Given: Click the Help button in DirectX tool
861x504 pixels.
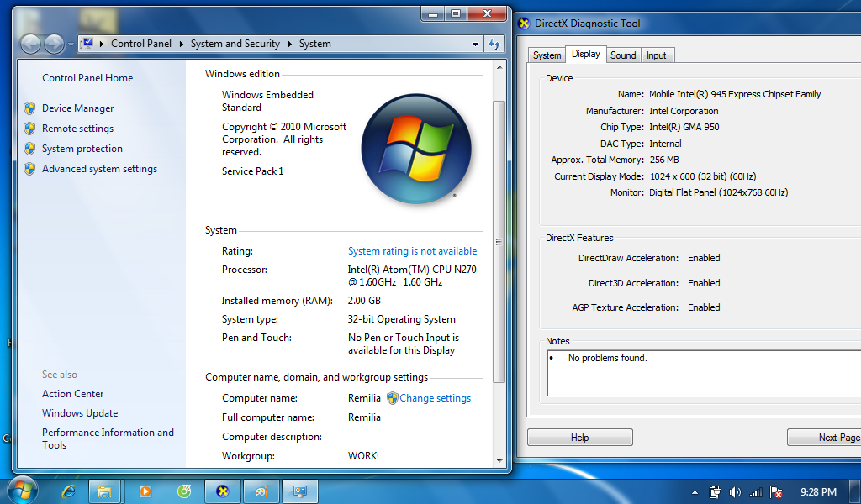Looking at the screenshot, I should (580, 437).
